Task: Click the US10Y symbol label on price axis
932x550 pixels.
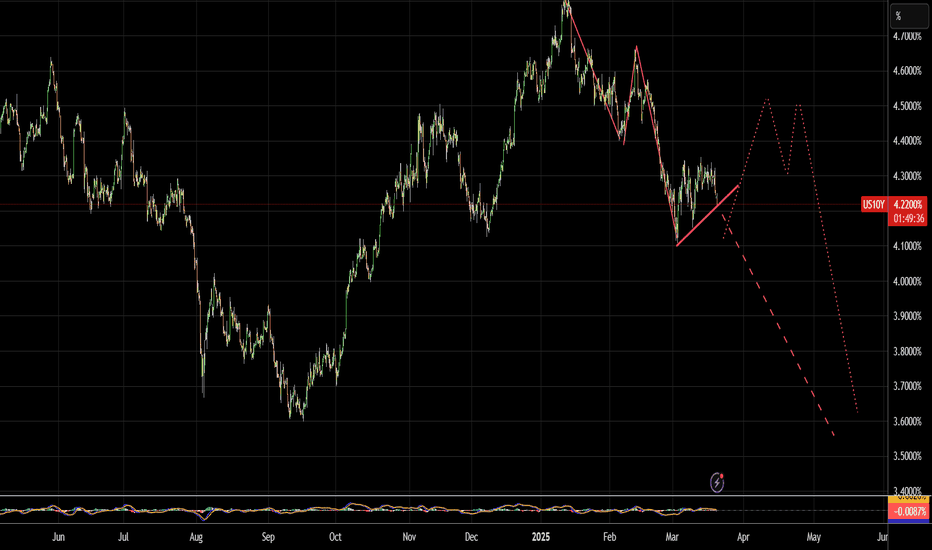Action: pyautogui.click(x=874, y=205)
